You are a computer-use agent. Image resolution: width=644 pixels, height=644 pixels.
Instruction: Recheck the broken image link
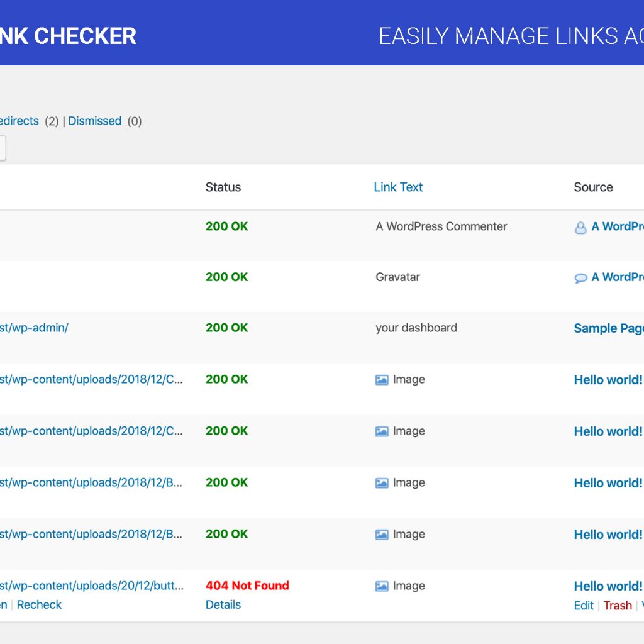pos(39,604)
